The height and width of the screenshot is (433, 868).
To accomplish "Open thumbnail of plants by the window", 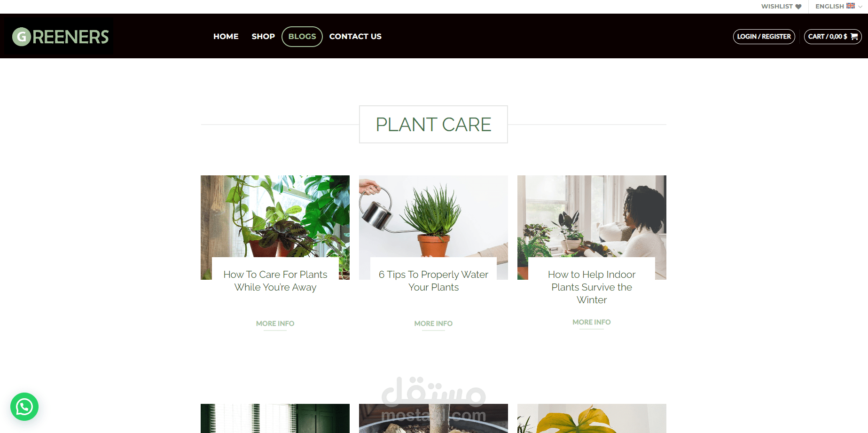I will click(275, 216).
